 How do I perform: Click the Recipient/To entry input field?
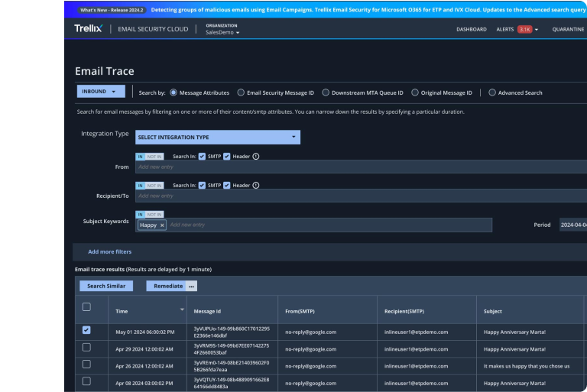pyautogui.click(x=362, y=196)
